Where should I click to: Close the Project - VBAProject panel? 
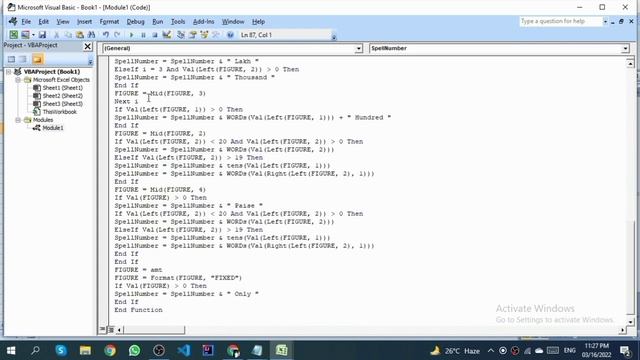coord(87,46)
